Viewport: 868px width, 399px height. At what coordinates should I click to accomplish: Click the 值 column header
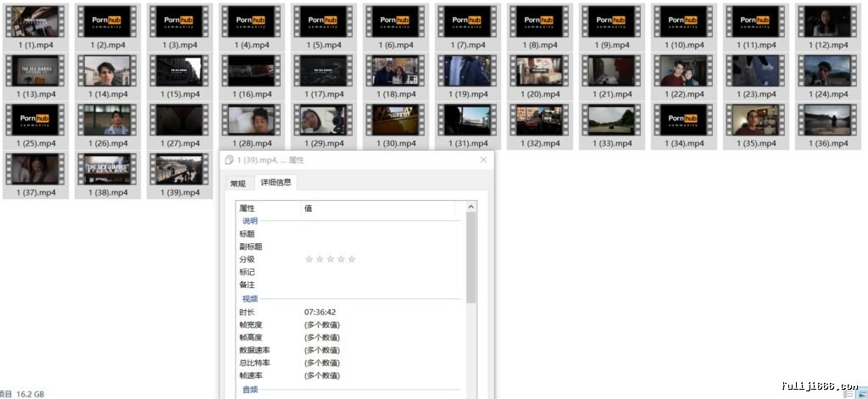coord(378,208)
